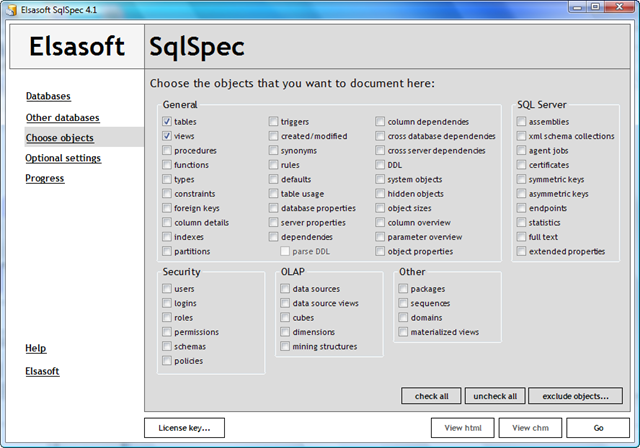The width and height of the screenshot is (640, 448).
Task: Open the Help link
Action: point(36,348)
